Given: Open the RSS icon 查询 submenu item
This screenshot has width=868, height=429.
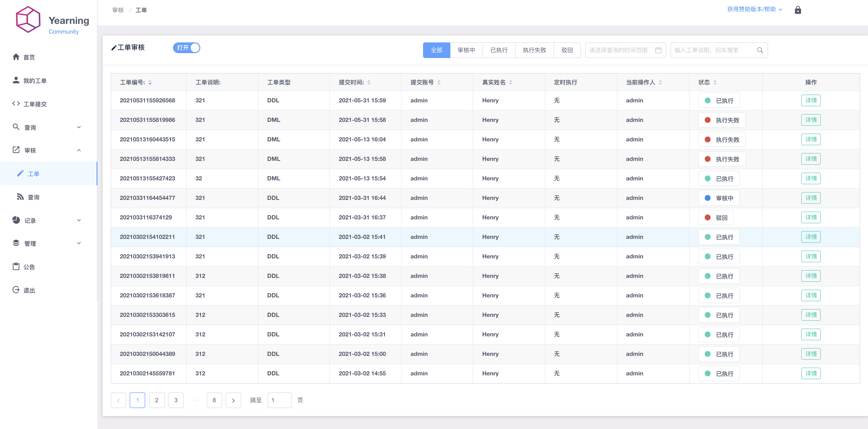Looking at the screenshot, I should tap(20, 197).
